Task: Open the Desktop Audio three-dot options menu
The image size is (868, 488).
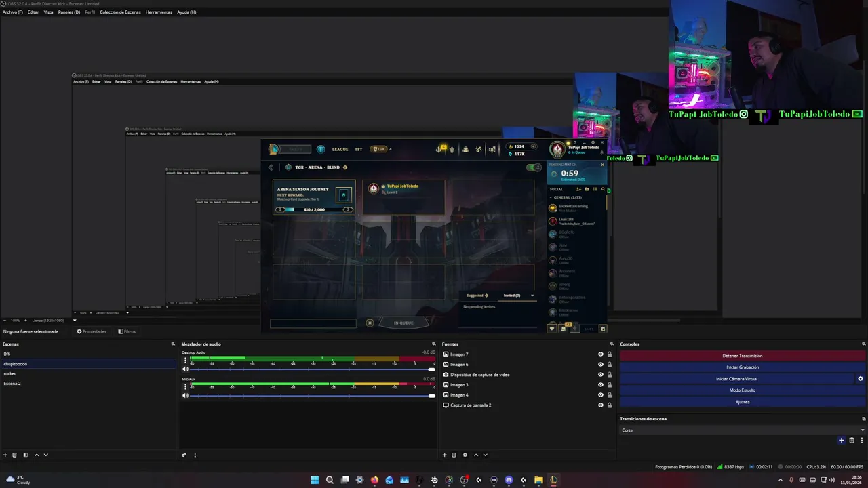Action: click(185, 361)
